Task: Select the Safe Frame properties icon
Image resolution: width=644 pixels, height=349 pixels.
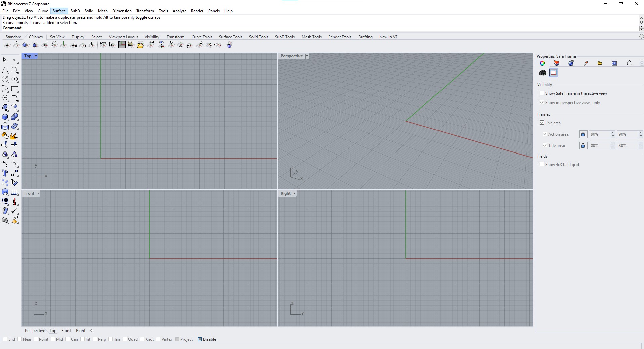Action: (x=553, y=73)
